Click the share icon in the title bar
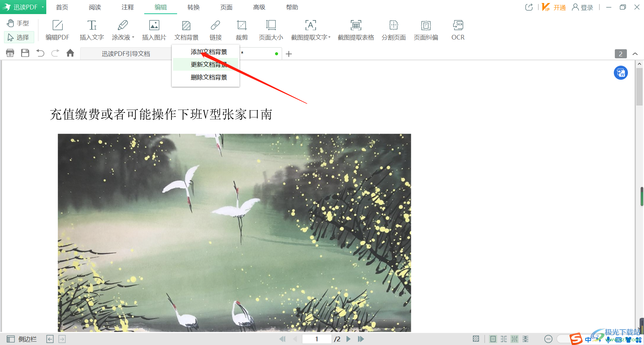The height and width of the screenshot is (345, 644). (529, 7)
